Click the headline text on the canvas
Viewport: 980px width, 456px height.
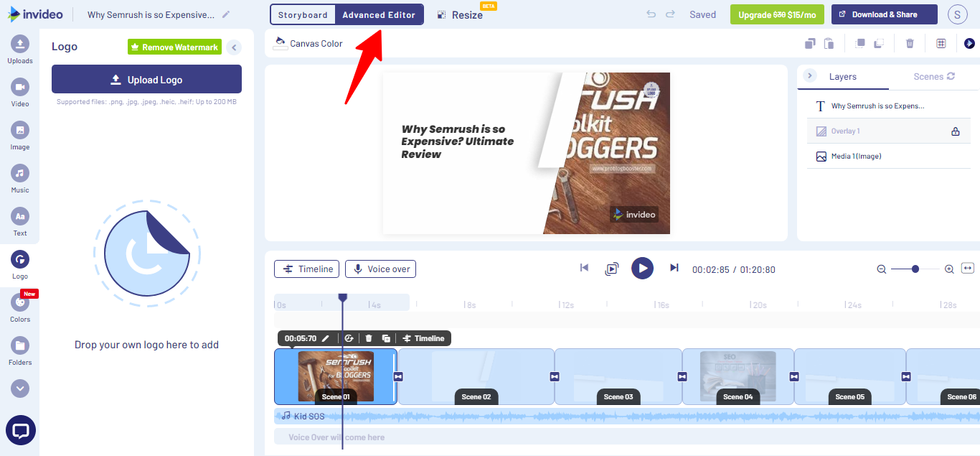click(x=458, y=141)
